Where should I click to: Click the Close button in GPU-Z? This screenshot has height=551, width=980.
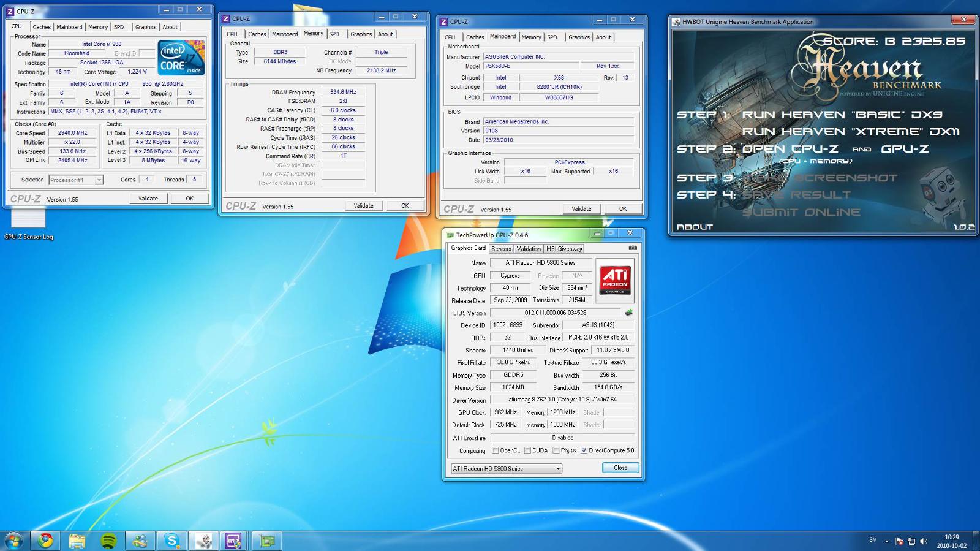(620, 468)
